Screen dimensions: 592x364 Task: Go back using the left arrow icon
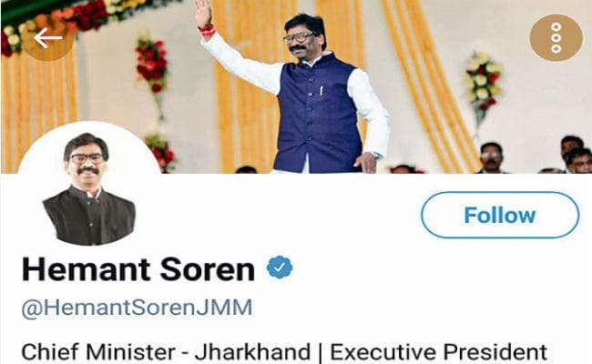pos(48,37)
